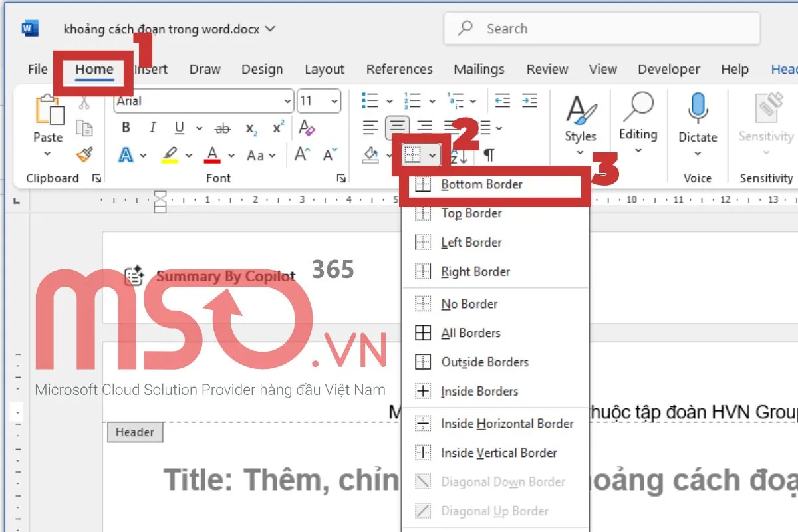Choose Bottom Border from the menu
Image resolution: width=798 pixels, height=532 pixels.
click(481, 184)
